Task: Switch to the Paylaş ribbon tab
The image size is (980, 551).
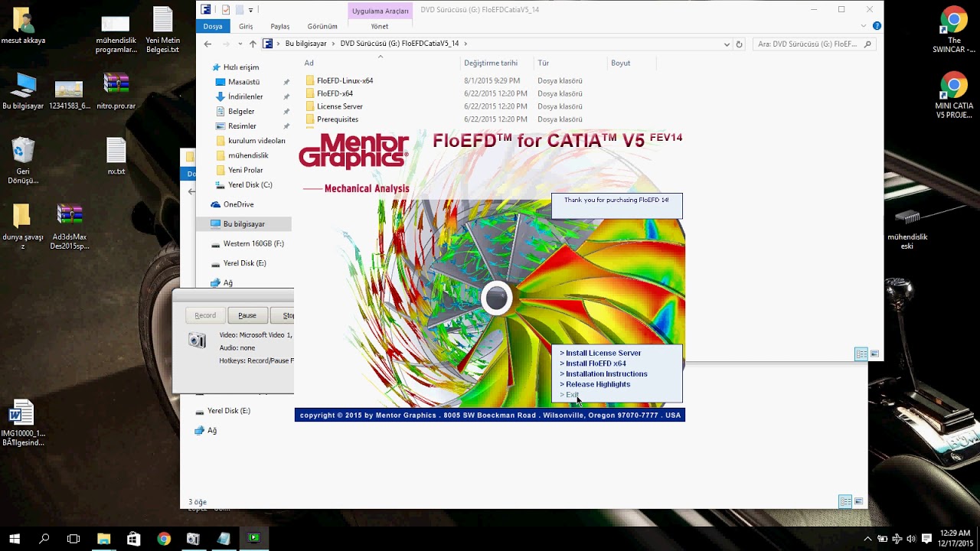Action: coord(280,26)
